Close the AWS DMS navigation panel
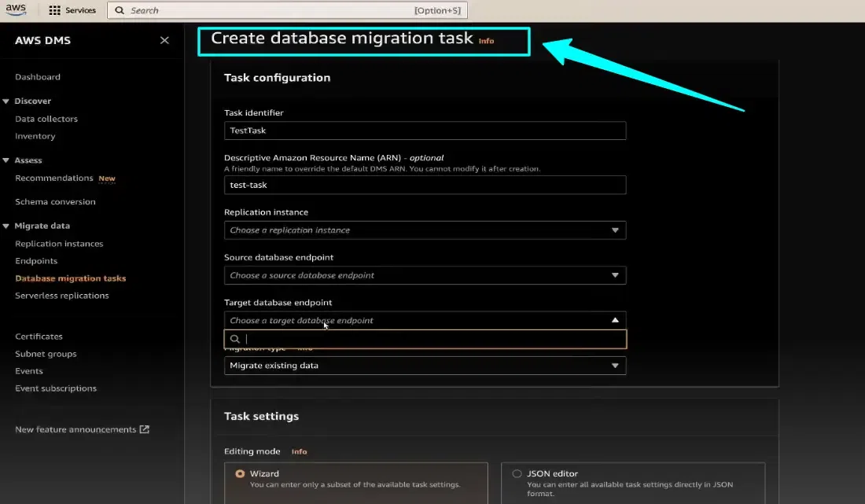This screenshot has height=504, width=865. coord(164,40)
